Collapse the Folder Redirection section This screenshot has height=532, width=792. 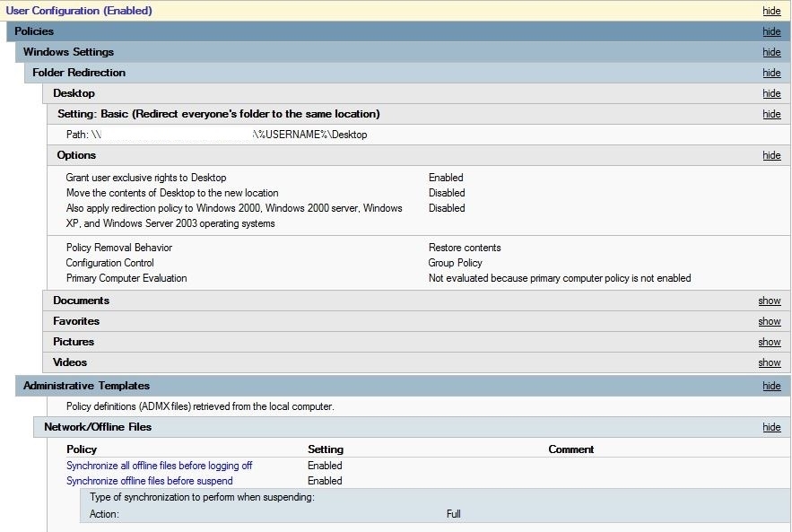(x=771, y=73)
